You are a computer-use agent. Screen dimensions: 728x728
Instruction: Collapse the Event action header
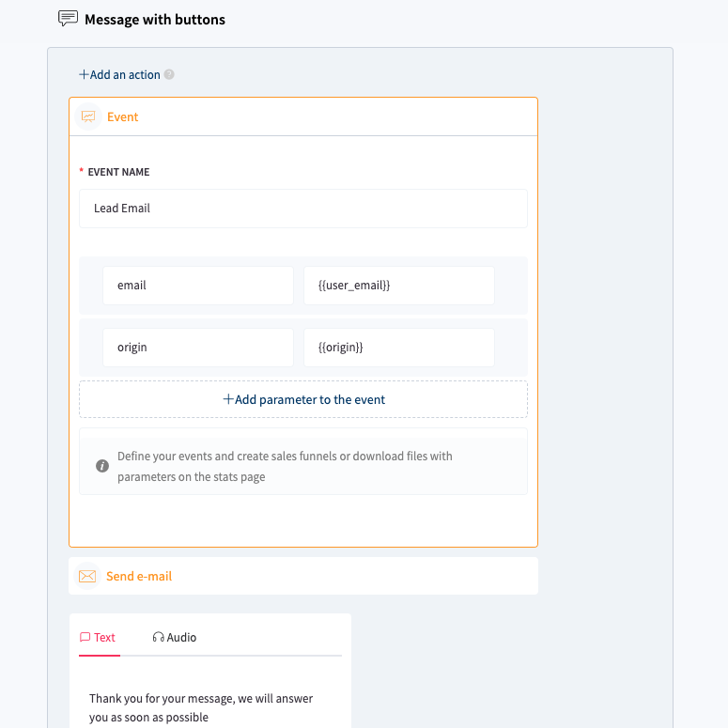click(x=302, y=117)
